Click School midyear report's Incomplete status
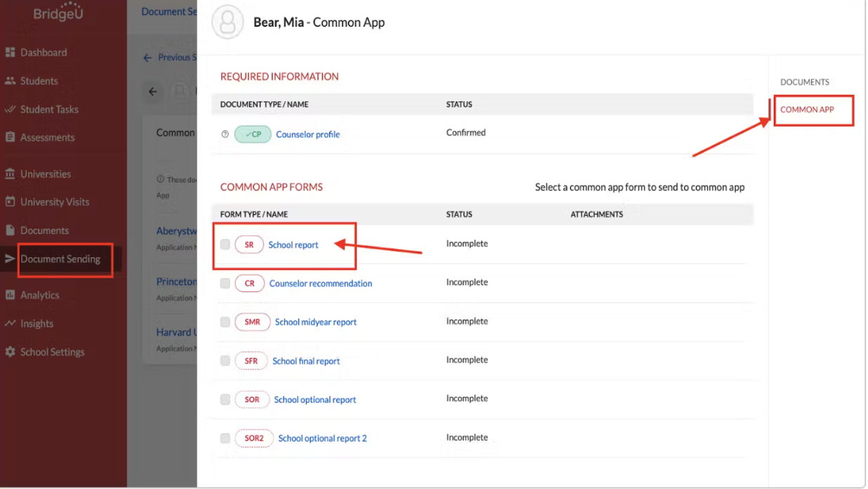The image size is (868, 489). point(467,321)
